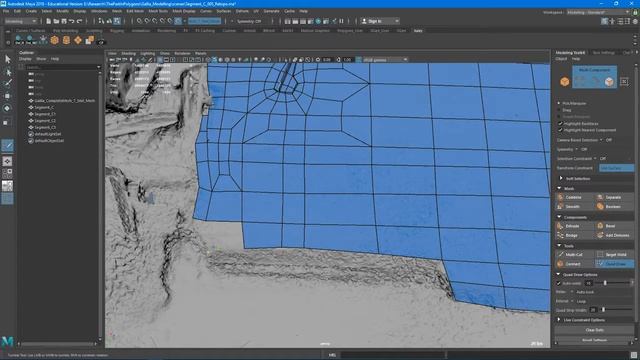
Task: Select defaultLightSet in the Outliner
Action: [48, 134]
